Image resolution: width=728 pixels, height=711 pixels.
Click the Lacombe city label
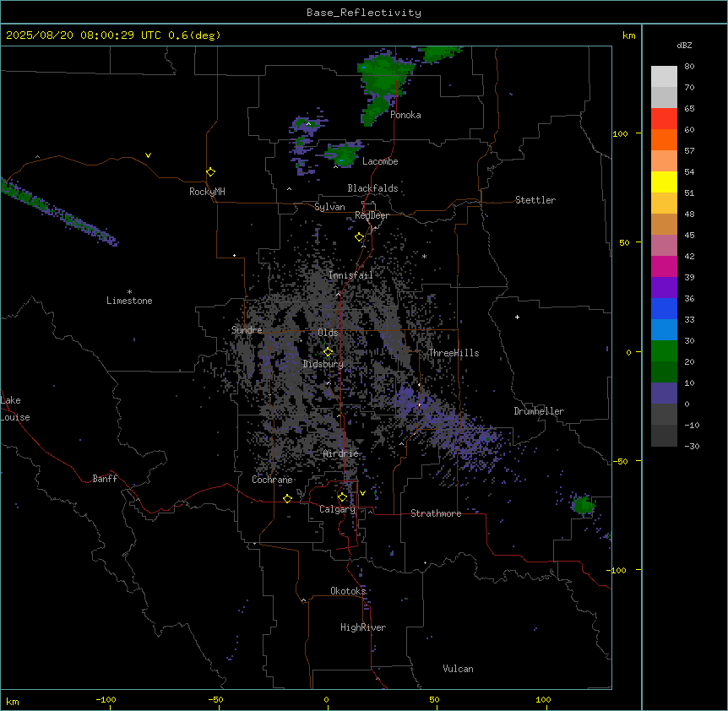click(x=380, y=161)
